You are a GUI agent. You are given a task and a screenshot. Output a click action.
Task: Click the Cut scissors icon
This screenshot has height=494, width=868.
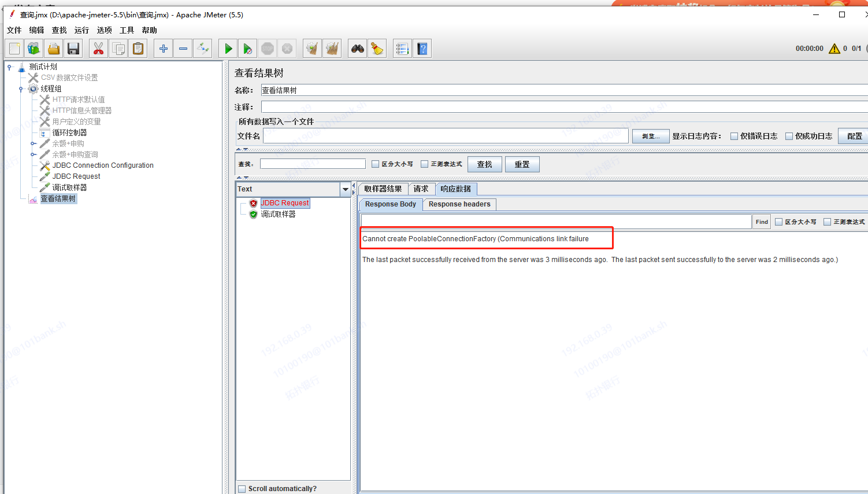(x=98, y=48)
